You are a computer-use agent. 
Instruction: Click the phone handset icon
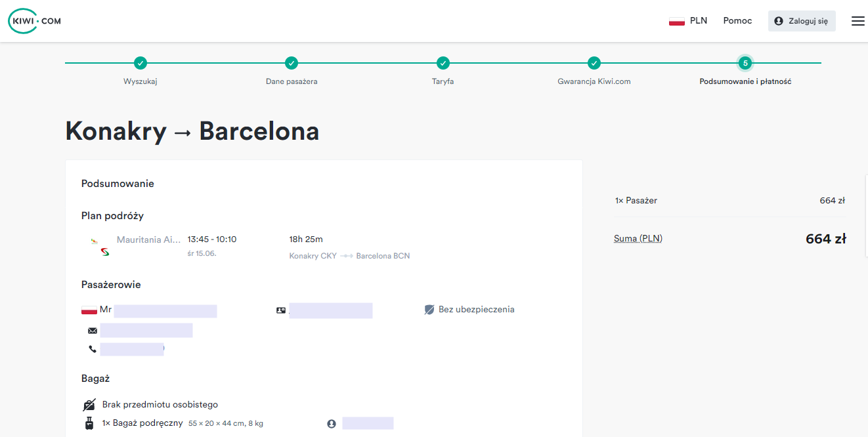point(93,349)
